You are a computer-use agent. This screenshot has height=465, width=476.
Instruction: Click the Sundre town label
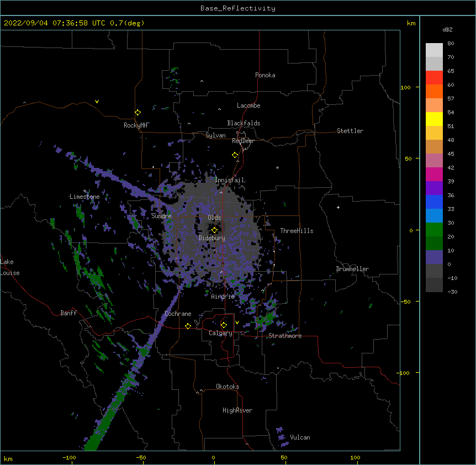click(x=161, y=216)
